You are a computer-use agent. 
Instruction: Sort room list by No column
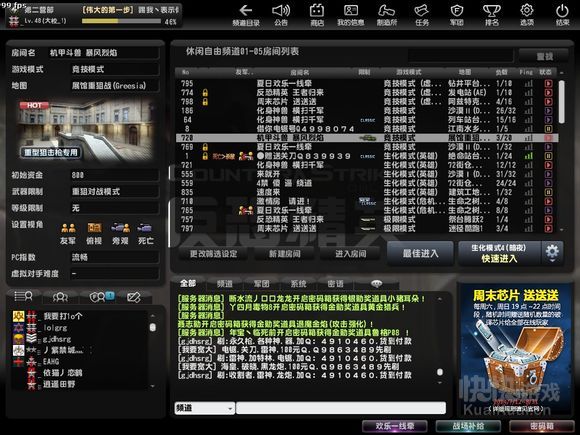point(186,72)
